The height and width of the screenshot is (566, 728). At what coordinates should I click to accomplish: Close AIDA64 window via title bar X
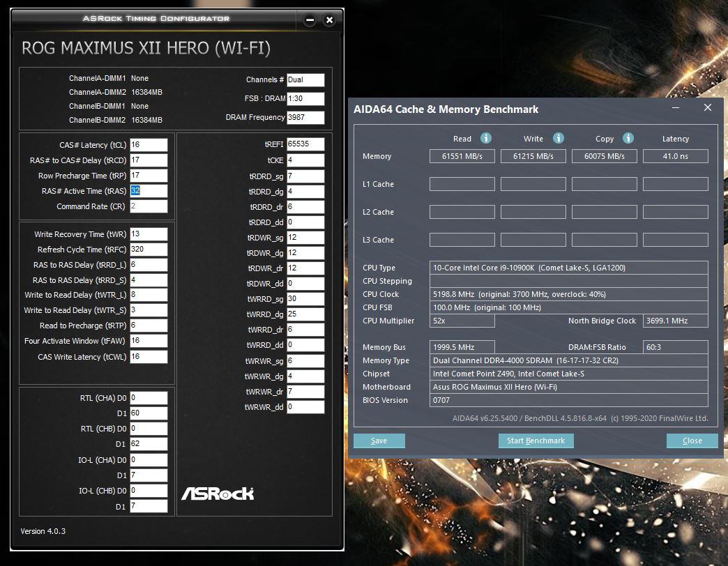pos(708,107)
